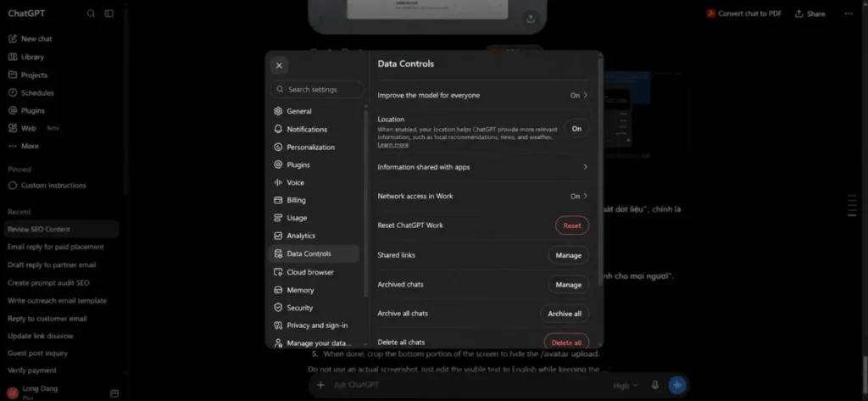868x401 pixels.
Task: Collapse sidebar with the panel toggle icon
Action: tap(109, 14)
